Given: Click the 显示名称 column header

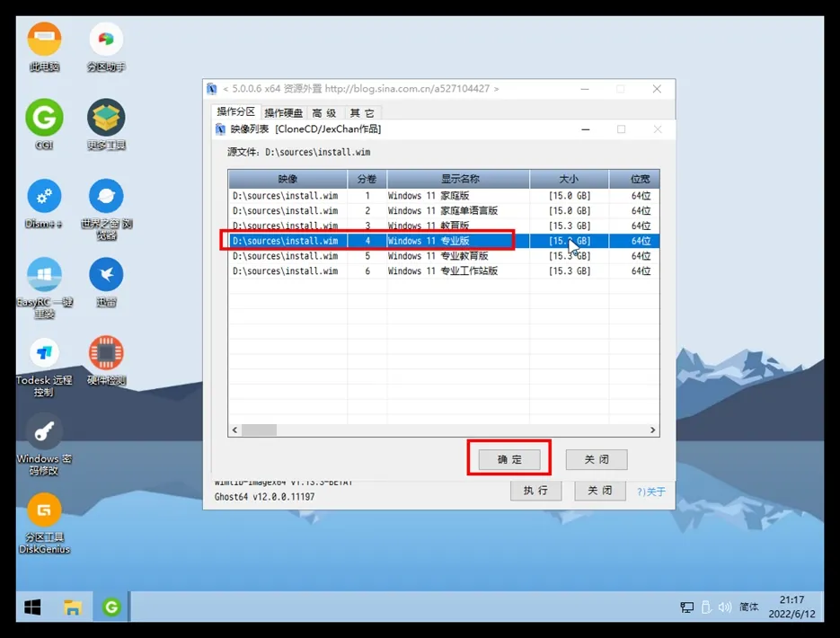Looking at the screenshot, I should coord(459,179).
